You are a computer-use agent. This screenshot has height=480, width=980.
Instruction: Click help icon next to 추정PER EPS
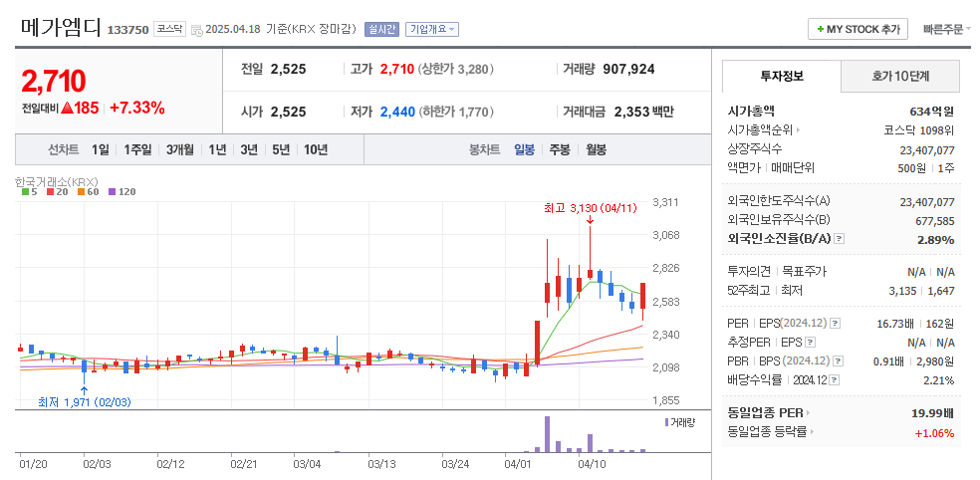tap(810, 342)
